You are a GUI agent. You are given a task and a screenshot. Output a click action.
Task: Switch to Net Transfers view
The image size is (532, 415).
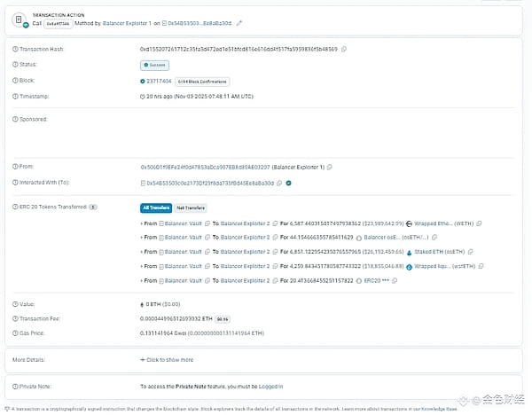pos(191,207)
